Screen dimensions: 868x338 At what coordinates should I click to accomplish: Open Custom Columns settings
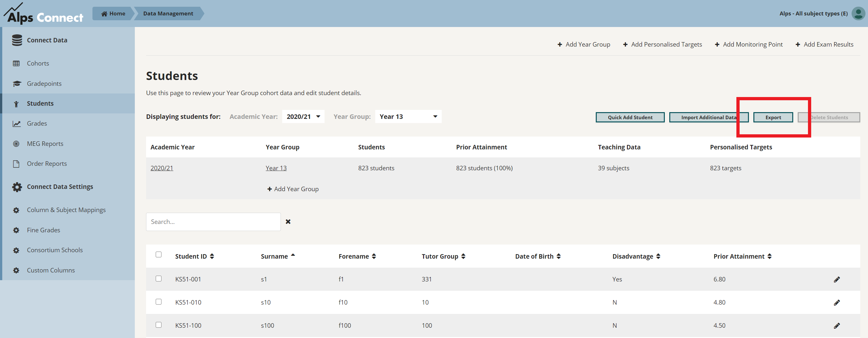[51, 270]
